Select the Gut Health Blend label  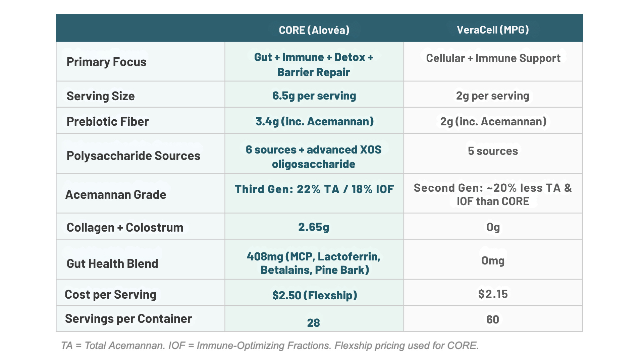click(x=112, y=264)
